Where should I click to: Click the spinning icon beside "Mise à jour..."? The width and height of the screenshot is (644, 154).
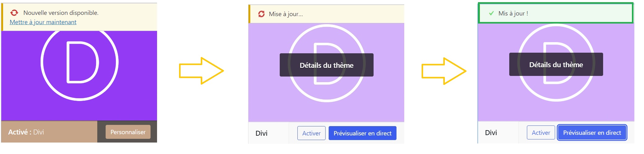261,14
